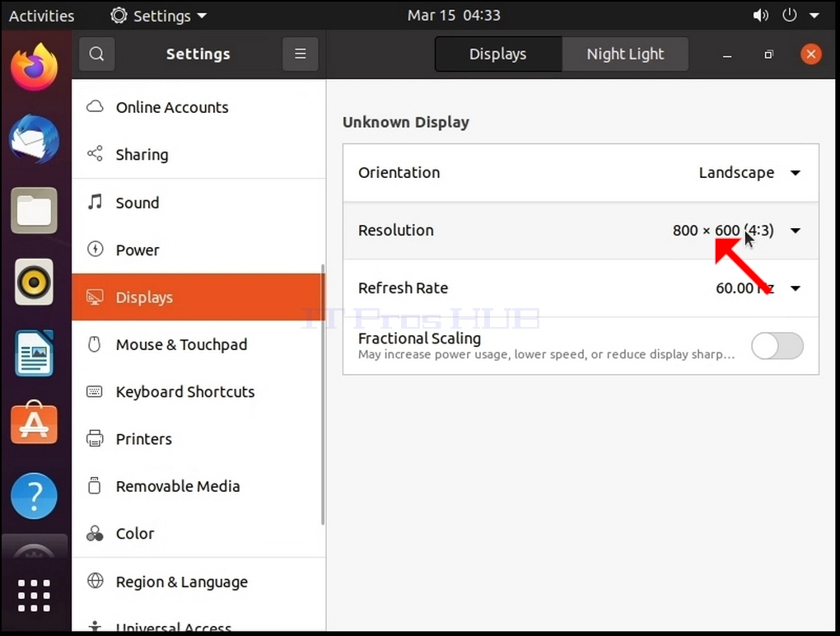Close the Settings window
Screen dimensions: 840x636
[x=811, y=54]
